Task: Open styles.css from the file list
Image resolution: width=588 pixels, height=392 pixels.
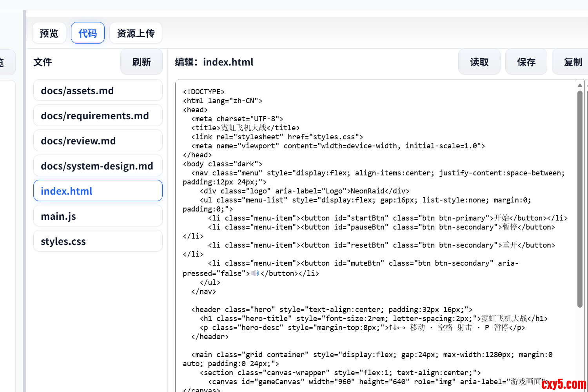Action: [98, 241]
